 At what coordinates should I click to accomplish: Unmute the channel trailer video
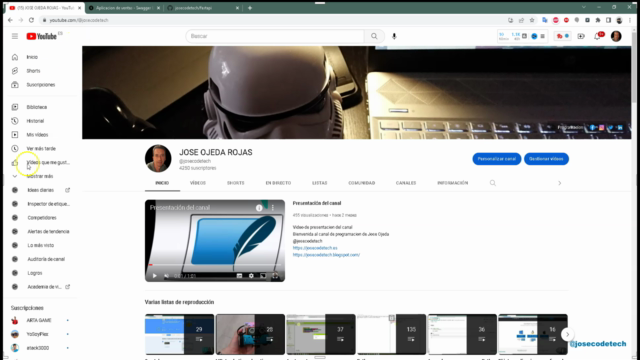(x=167, y=276)
